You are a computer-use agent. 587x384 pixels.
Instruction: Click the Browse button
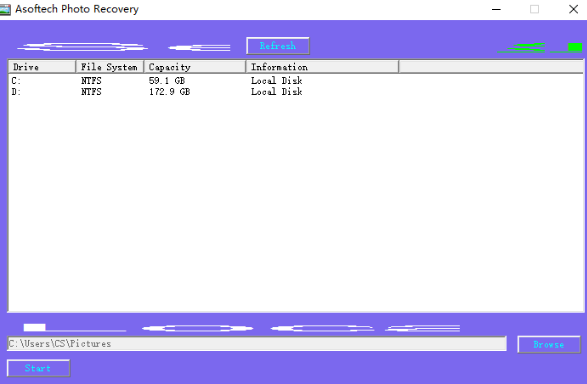point(549,344)
